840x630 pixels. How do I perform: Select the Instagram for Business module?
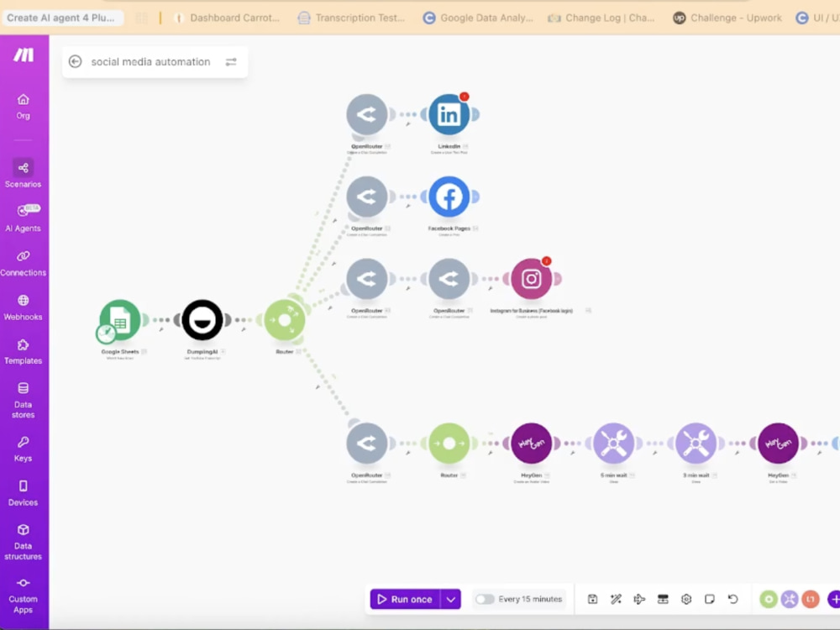pyautogui.click(x=532, y=279)
